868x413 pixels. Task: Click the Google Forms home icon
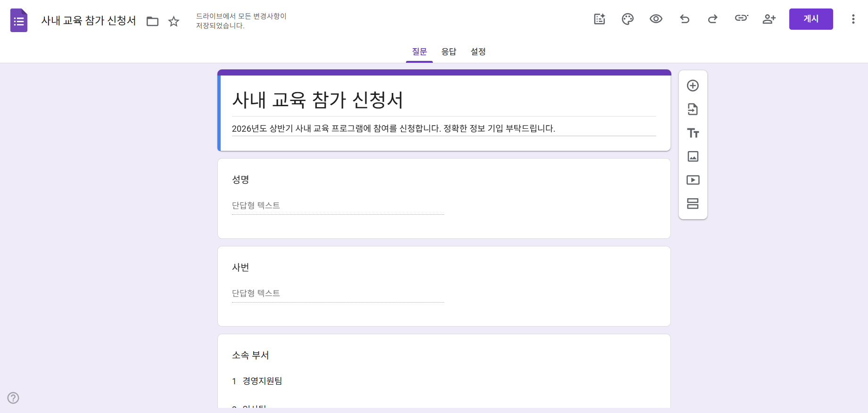point(19,20)
